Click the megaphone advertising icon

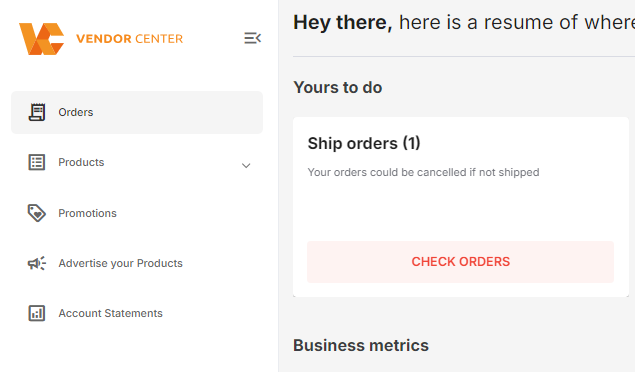click(36, 263)
